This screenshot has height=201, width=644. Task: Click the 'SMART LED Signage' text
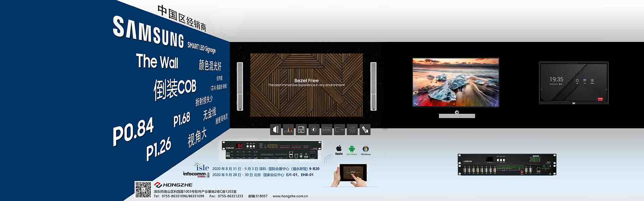201,47
